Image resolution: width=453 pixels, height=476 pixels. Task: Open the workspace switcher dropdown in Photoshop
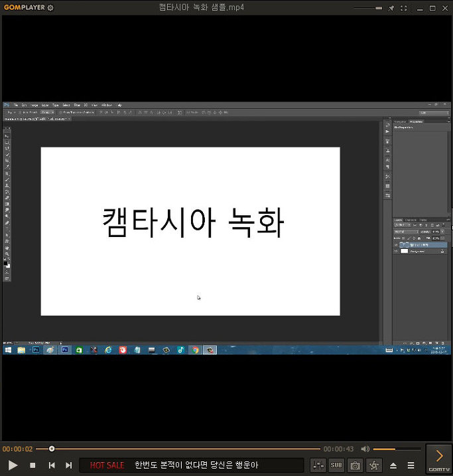coord(434,113)
